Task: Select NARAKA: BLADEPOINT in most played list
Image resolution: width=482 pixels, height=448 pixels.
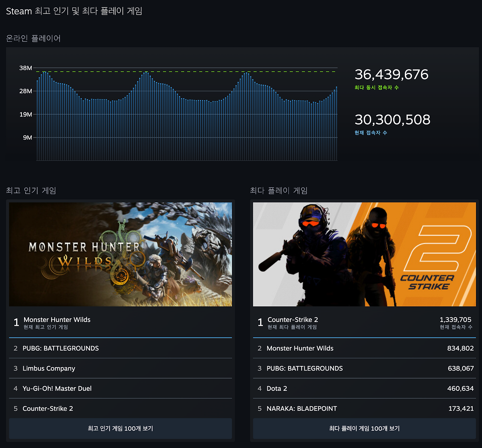Action: tap(365, 408)
